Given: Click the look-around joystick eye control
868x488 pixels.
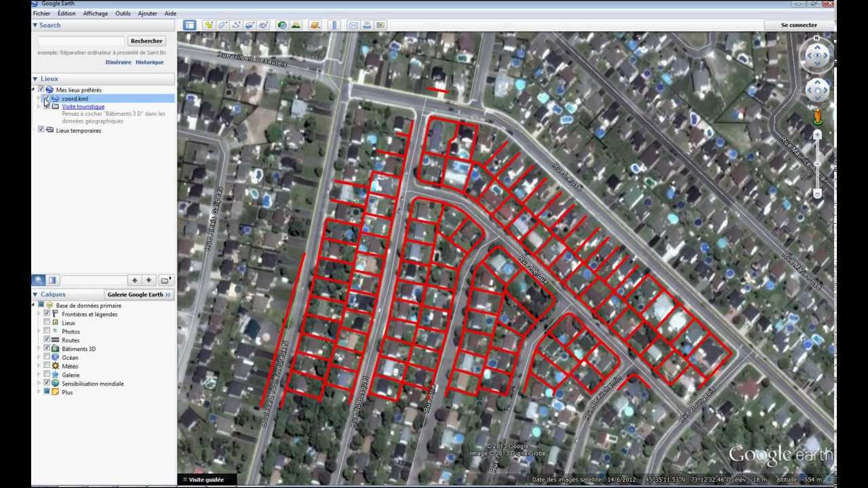Looking at the screenshot, I should (816, 56).
